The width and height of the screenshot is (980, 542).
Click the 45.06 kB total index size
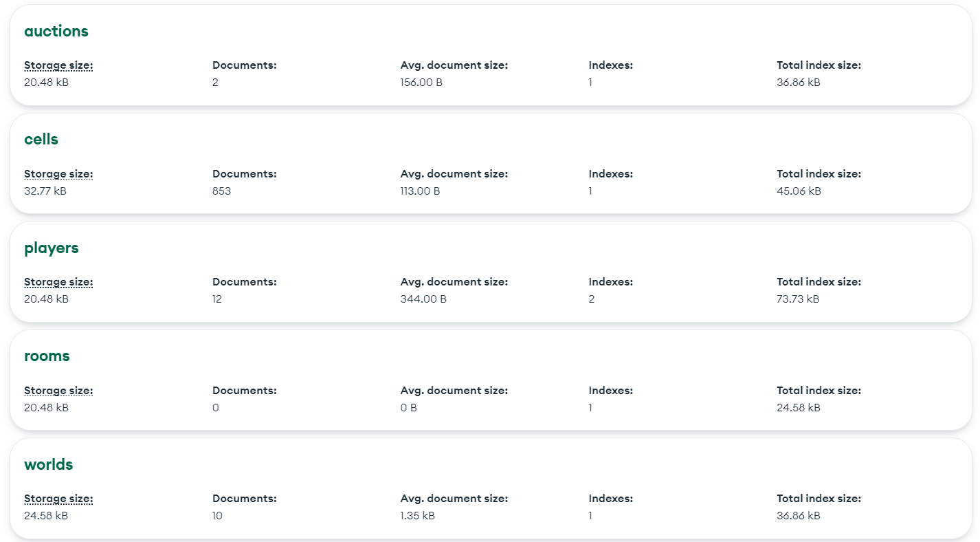coord(799,191)
